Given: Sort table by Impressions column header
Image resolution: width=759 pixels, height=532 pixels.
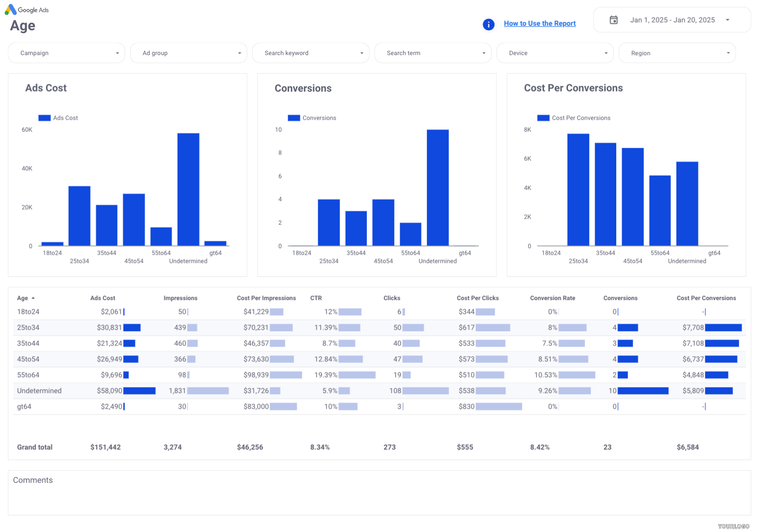Looking at the screenshot, I should coord(180,298).
